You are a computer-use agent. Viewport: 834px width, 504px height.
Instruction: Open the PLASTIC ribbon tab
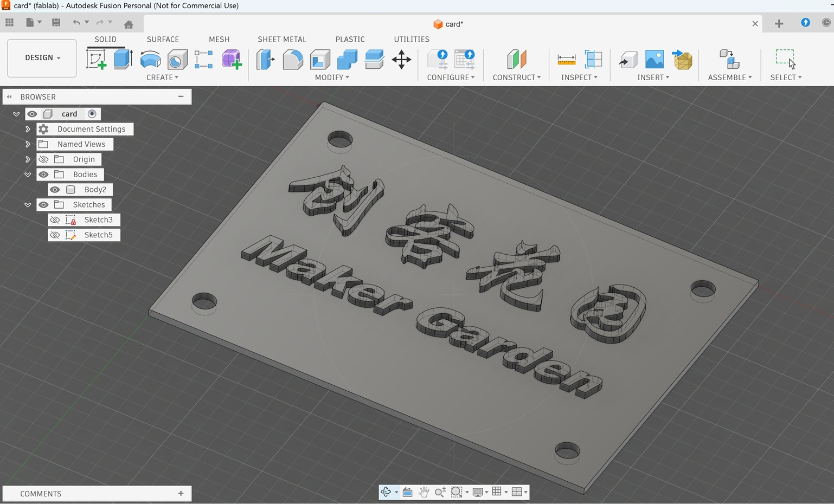pos(350,39)
